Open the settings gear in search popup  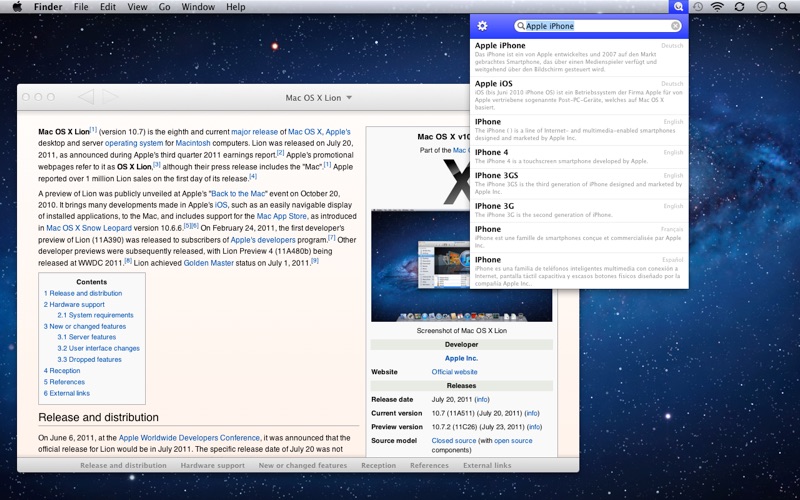(x=482, y=26)
